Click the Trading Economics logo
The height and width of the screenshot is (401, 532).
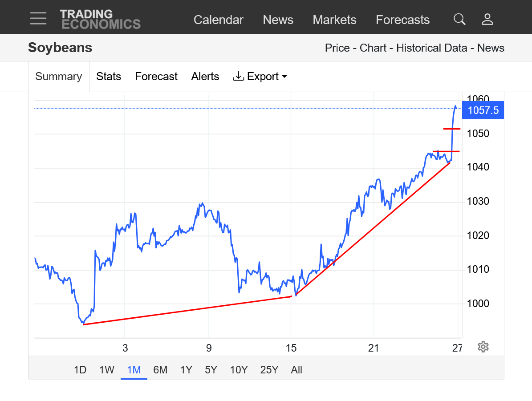click(x=100, y=20)
